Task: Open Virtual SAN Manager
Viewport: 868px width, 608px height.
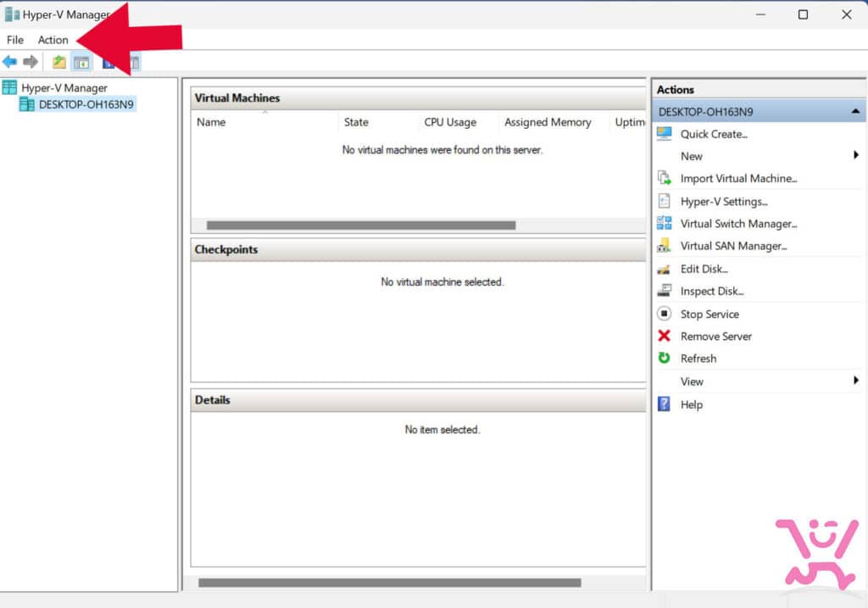Action: [x=733, y=246]
